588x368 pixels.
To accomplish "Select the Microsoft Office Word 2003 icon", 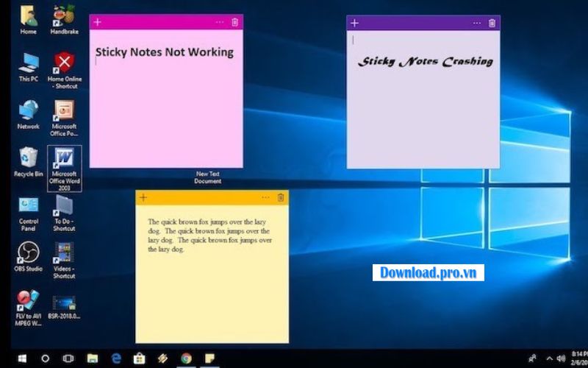I will pos(64,169).
